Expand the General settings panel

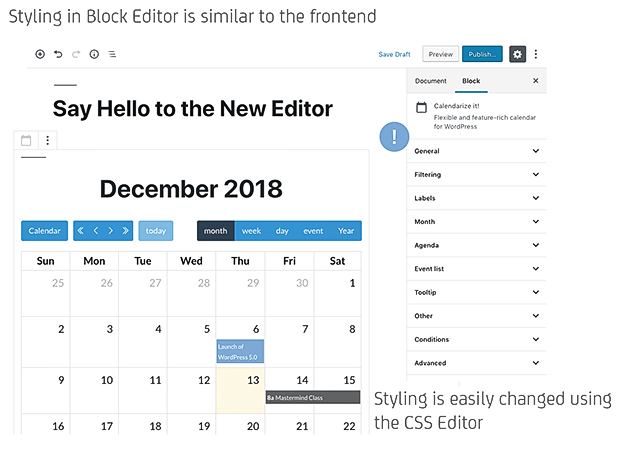[x=477, y=151]
